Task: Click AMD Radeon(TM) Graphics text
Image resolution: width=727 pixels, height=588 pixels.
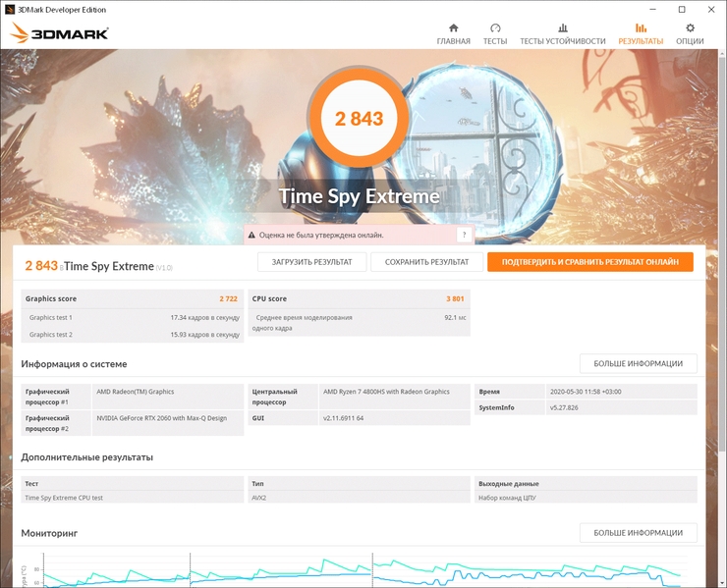Action: coord(136,392)
